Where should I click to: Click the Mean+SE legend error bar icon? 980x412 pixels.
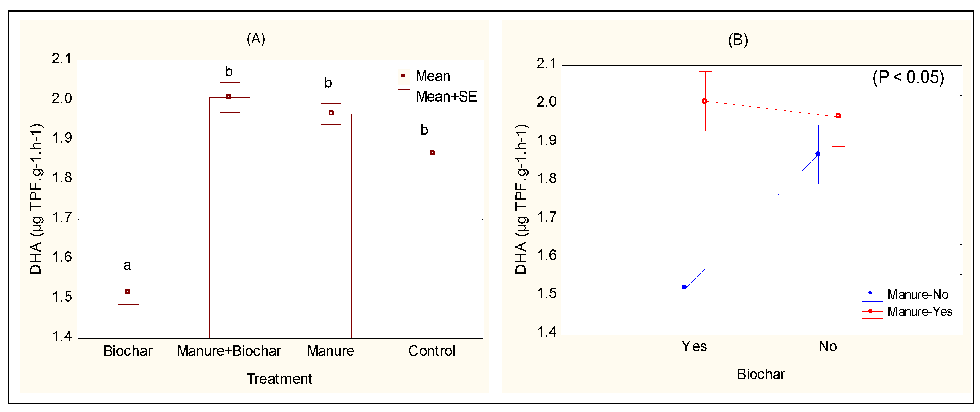(x=403, y=97)
